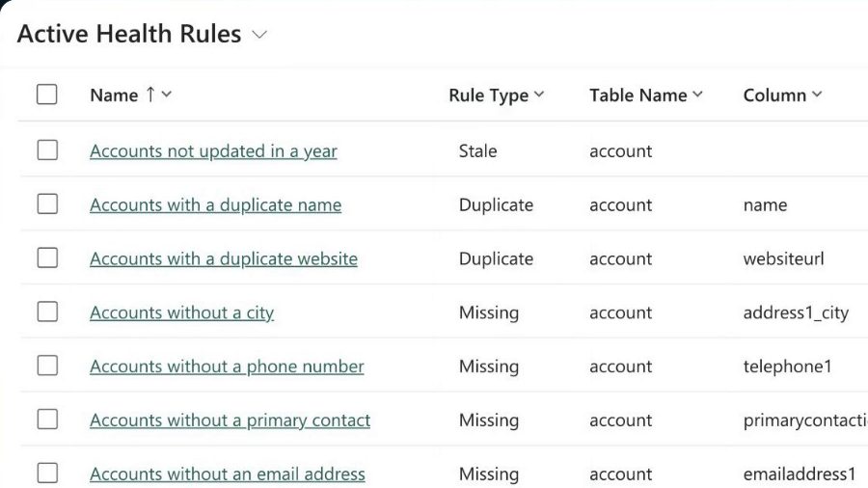
Task: Open the Accounts not updated in a year rule
Action: [213, 151]
